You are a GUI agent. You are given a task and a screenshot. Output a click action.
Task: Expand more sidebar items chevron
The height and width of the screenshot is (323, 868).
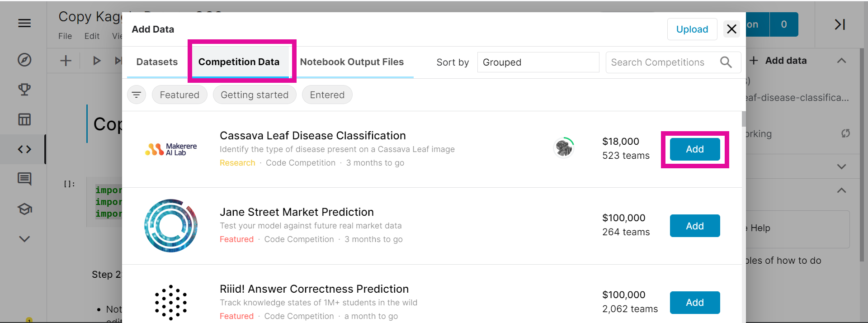(24, 239)
